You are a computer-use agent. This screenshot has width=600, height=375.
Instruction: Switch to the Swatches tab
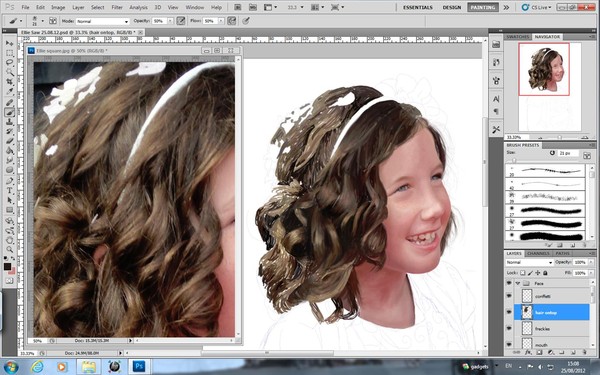[518, 37]
